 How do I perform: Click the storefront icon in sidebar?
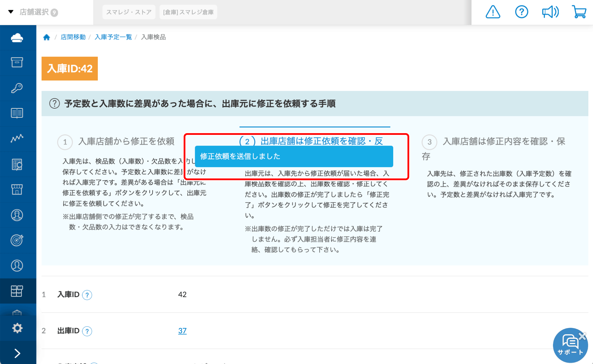[x=17, y=189]
